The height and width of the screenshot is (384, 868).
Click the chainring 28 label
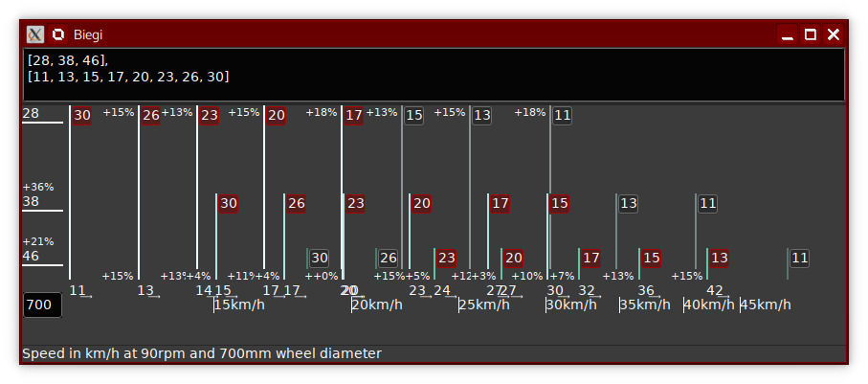click(x=32, y=114)
